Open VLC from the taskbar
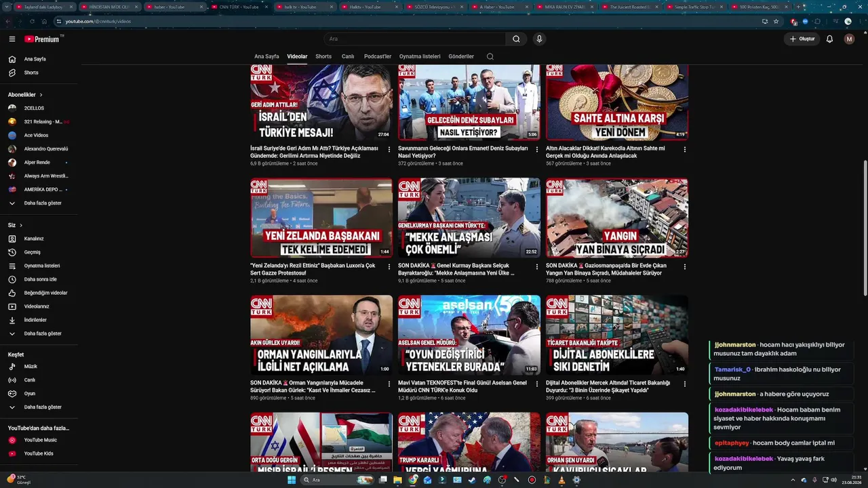Viewport: 868px width, 488px height. [x=561, y=480]
